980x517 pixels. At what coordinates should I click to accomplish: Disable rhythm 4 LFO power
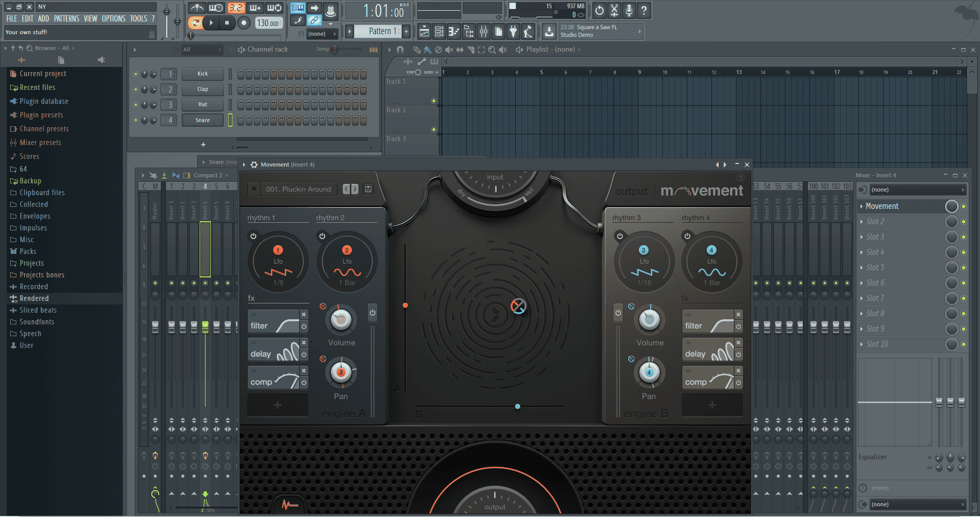click(687, 236)
